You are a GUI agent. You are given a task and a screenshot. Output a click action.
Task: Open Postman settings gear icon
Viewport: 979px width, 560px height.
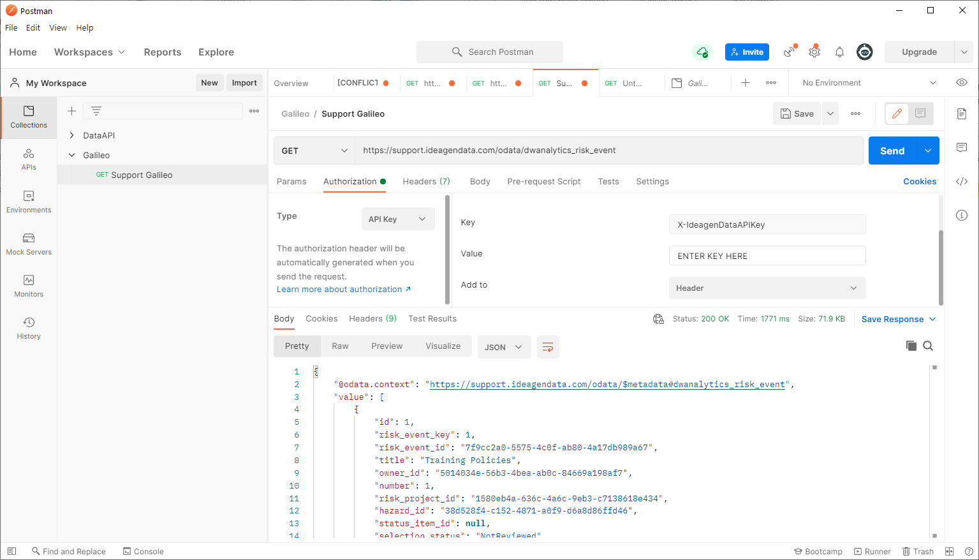click(814, 52)
